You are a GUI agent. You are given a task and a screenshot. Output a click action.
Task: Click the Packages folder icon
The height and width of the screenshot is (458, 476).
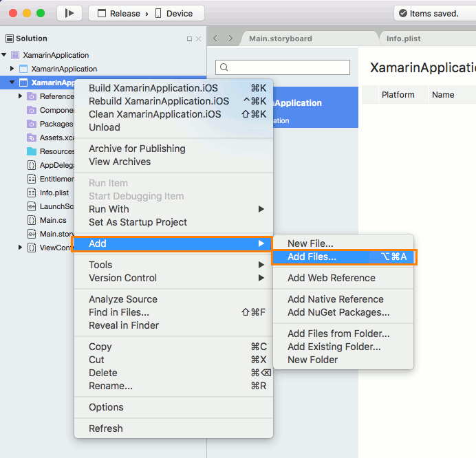coord(32,124)
